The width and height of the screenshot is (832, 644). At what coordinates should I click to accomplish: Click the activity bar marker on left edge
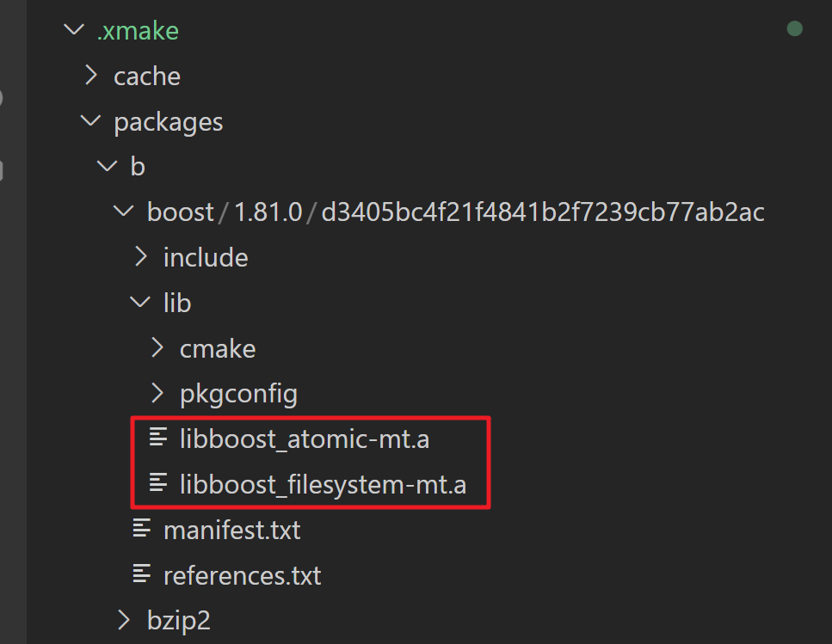pos(3,97)
